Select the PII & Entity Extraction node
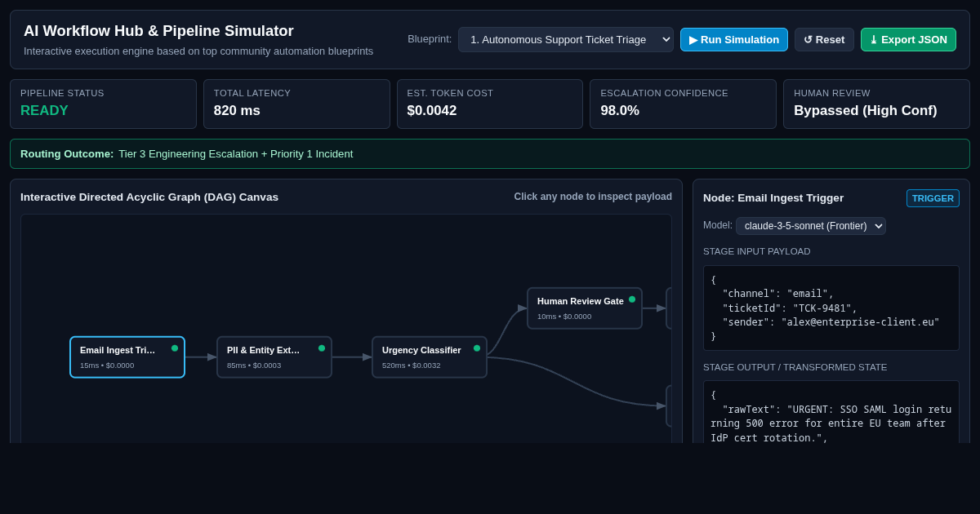This screenshot has width=980, height=514. point(274,357)
